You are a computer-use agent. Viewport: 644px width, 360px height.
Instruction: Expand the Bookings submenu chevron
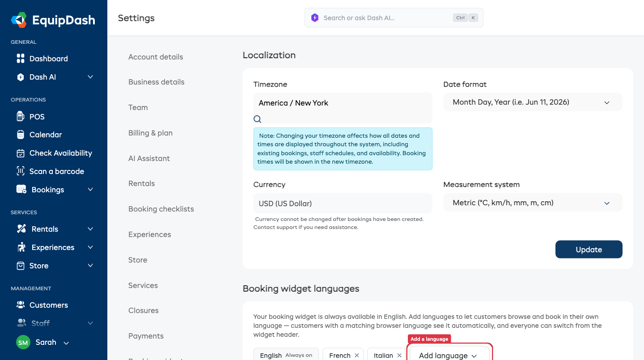tap(90, 190)
